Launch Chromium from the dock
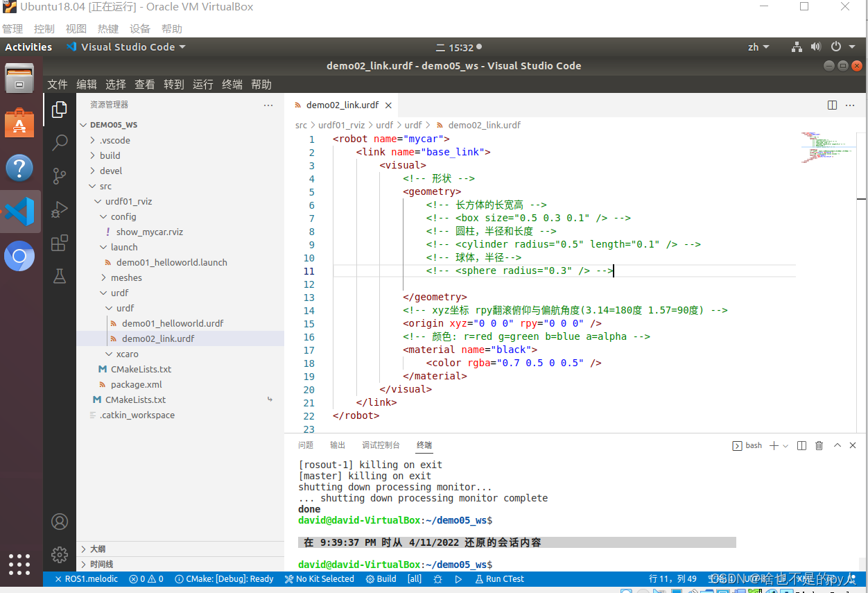Screen dimensions: 868x593 [19, 257]
